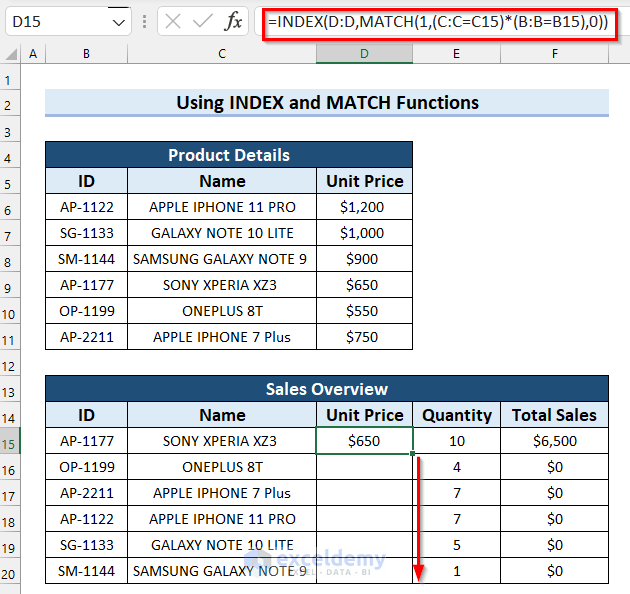This screenshot has height=594, width=630.
Task: Select APPLE IPHONE 7 Plus in Sales Overview
Action: 222,493
